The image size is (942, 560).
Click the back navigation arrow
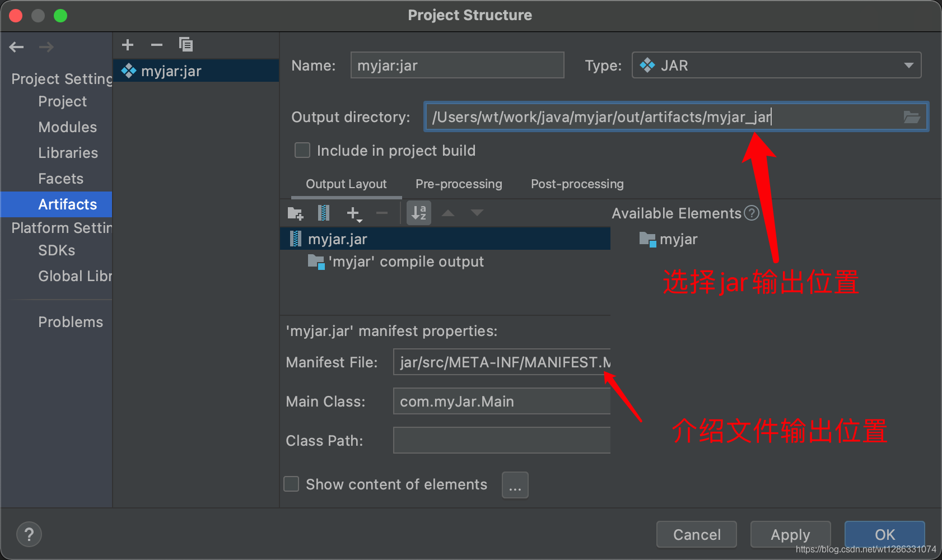[x=17, y=47]
